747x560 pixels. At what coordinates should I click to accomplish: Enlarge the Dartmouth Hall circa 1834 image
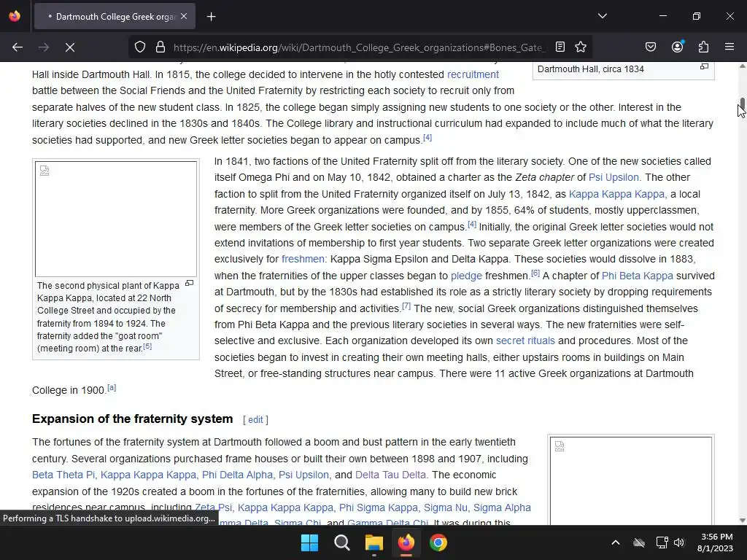point(704,66)
